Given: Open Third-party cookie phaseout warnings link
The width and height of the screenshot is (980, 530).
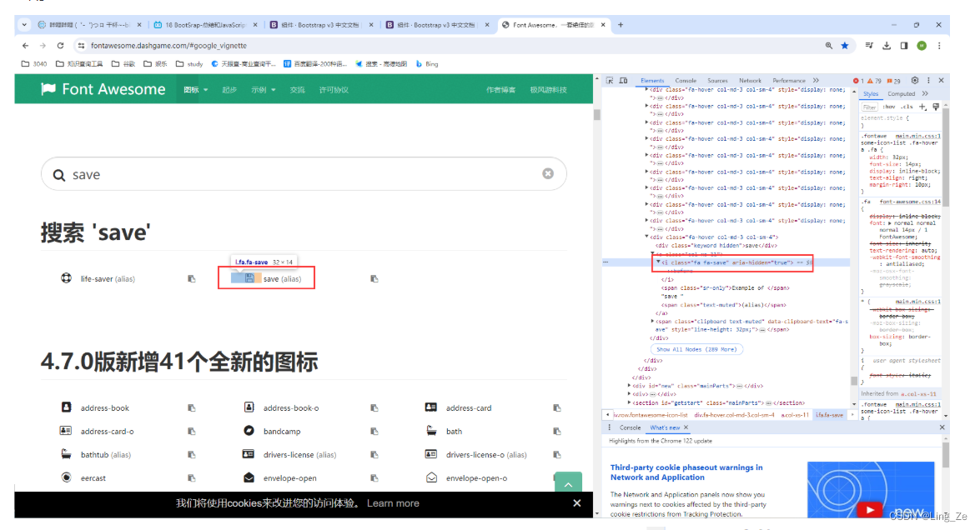Looking at the screenshot, I should click(686, 472).
